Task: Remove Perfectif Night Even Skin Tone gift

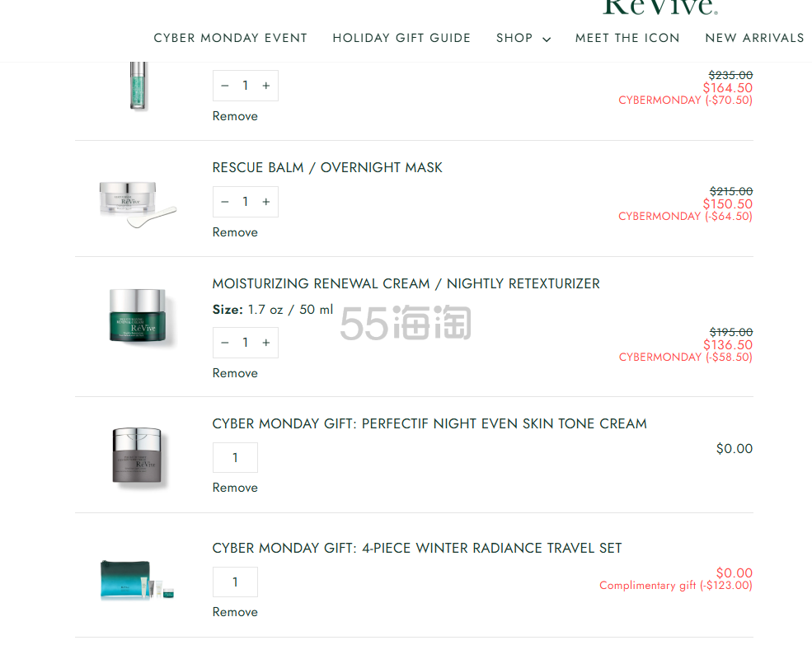Action: (x=235, y=488)
